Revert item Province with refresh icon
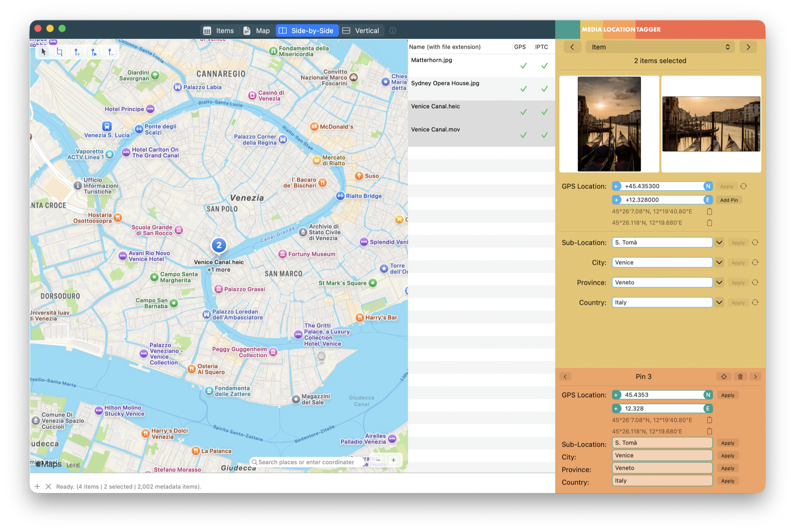Screen dimensions: 795x532 (x=755, y=282)
